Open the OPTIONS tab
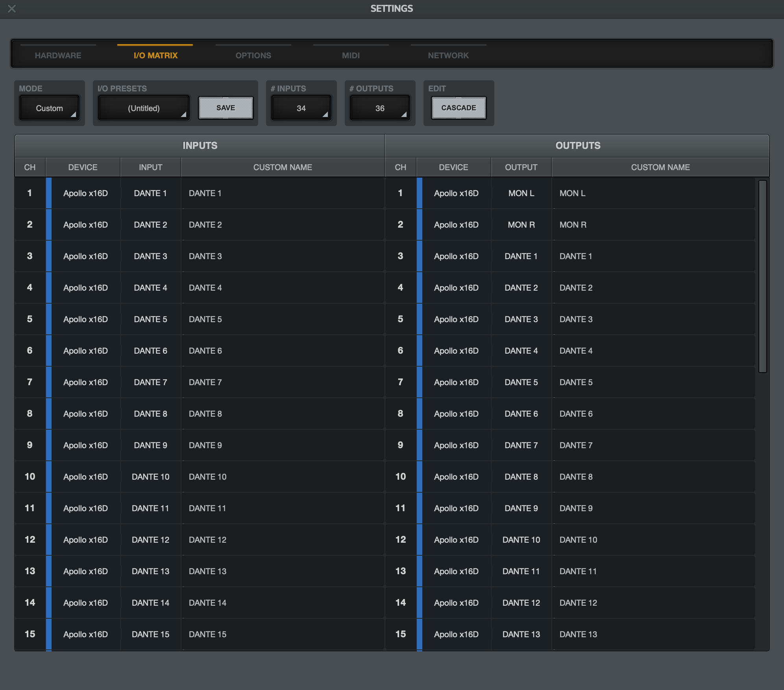This screenshot has width=784, height=690. (x=253, y=55)
